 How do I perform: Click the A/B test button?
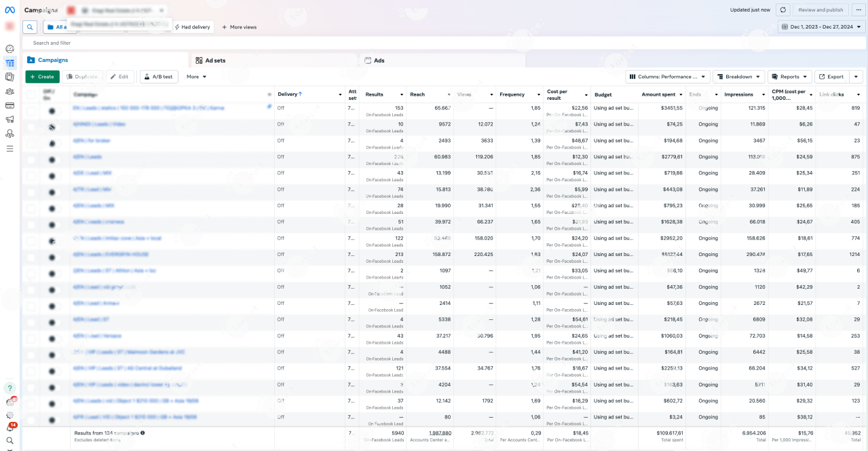click(158, 77)
